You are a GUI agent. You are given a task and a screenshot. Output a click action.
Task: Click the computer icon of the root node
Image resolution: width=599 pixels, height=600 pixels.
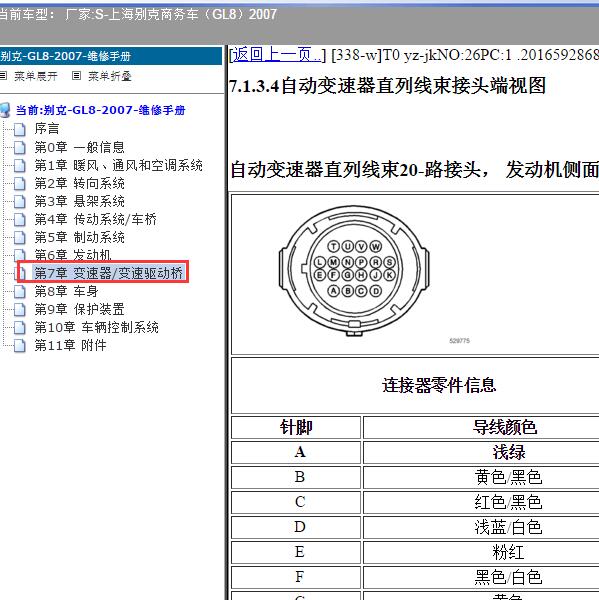point(5,110)
